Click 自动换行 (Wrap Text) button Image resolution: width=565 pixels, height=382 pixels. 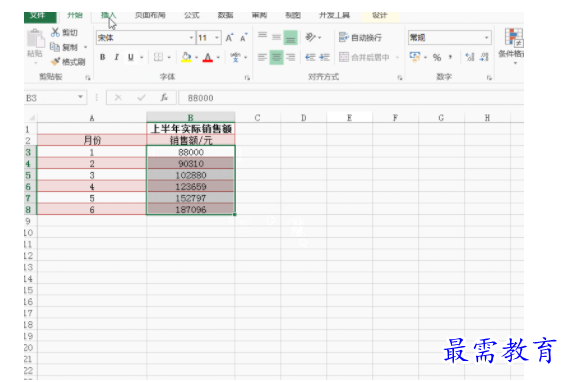pyautogui.click(x=360, y=37)
